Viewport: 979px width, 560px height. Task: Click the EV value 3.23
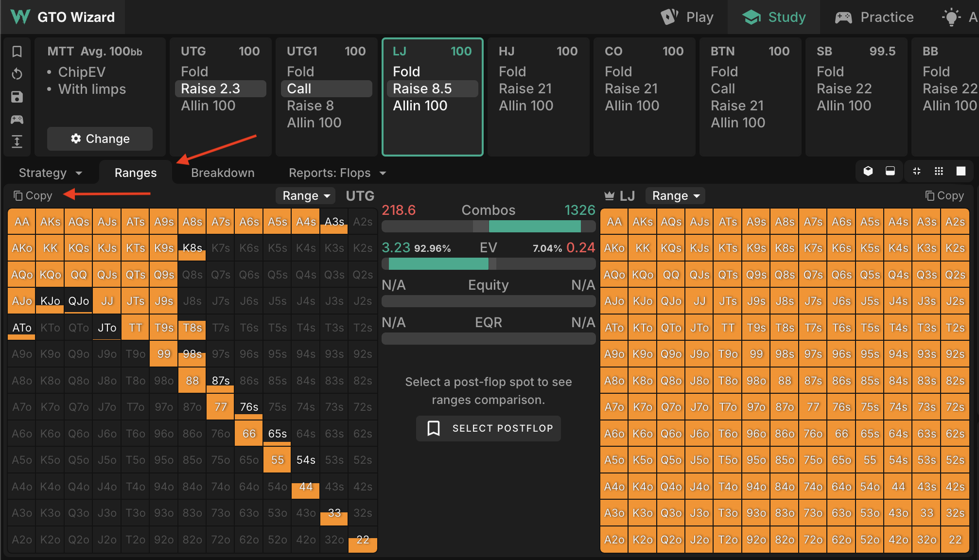(396, 248)
